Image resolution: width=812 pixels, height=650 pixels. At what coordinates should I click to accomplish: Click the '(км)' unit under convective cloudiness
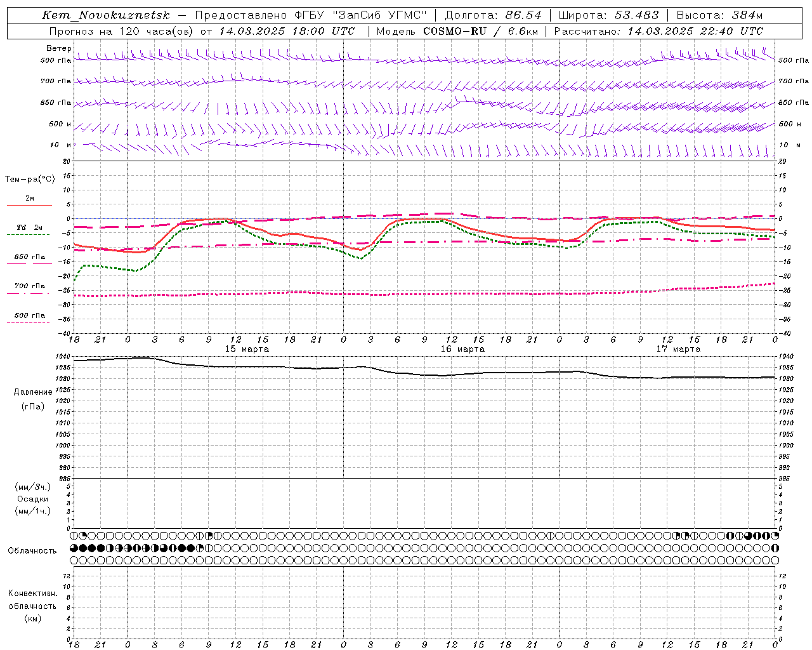click(33, 618)
